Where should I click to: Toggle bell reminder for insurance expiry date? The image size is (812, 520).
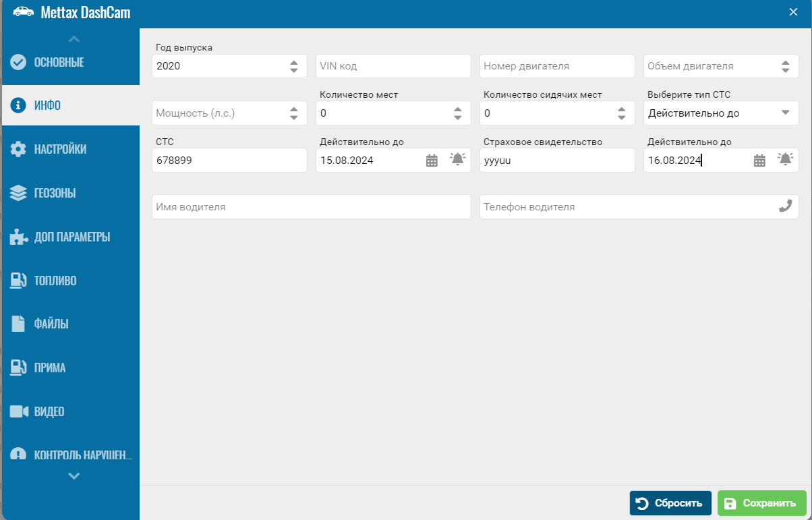click(x=785, y=160)
